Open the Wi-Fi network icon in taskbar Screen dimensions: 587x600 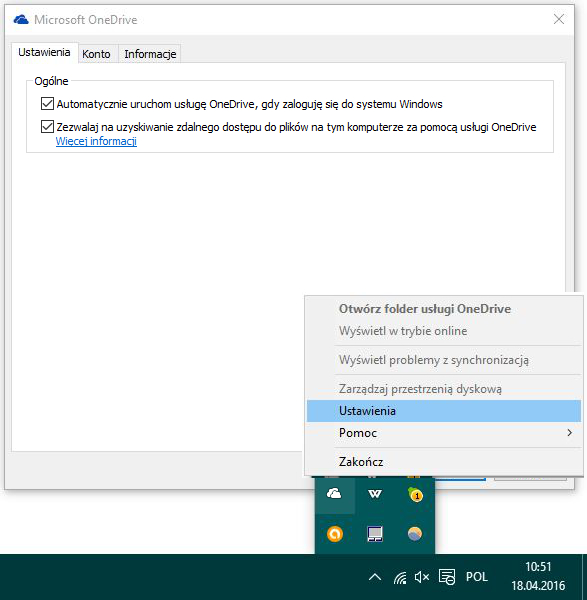click(x=400, y=577)
